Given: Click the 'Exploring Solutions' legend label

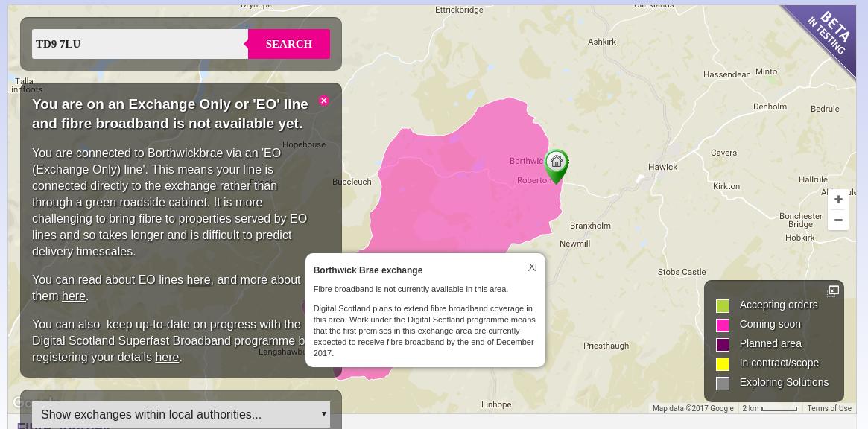Looking at the screenshot, I should point(784,383).
